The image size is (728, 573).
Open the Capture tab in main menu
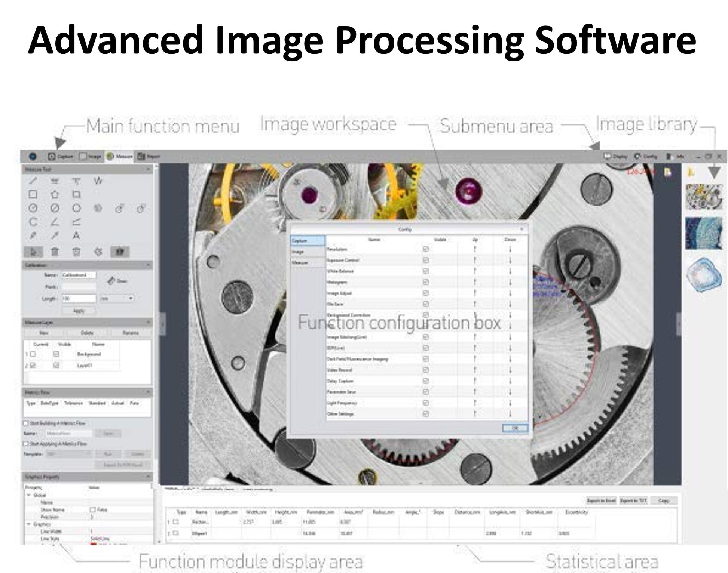61,157
